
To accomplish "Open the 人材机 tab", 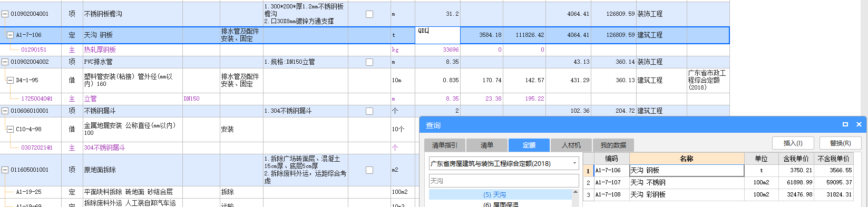I will 571,145.
